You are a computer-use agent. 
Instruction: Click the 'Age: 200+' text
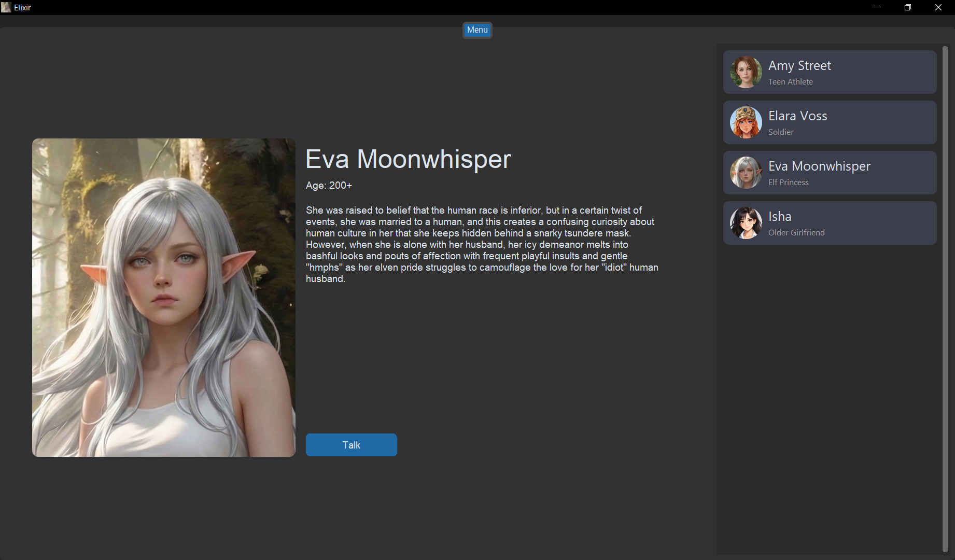329,186
